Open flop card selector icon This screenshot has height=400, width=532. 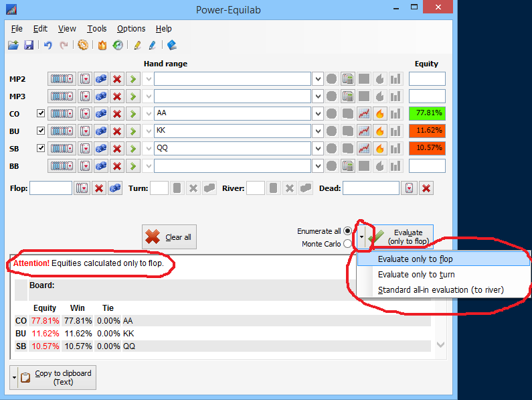coord(82,188)
